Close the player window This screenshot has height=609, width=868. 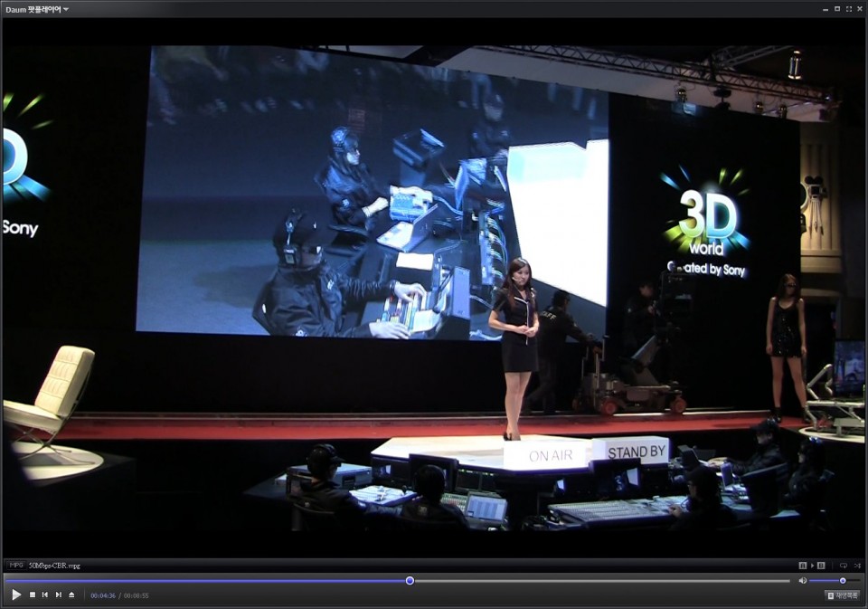[x=860, y=9]
